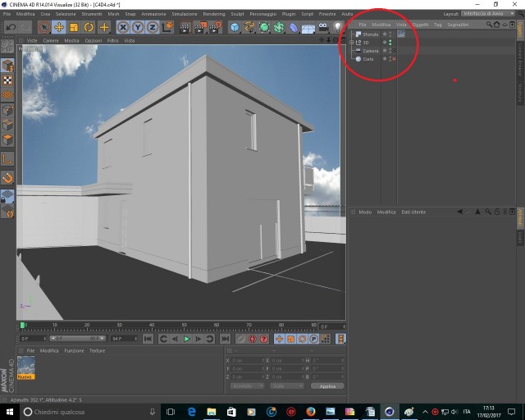The height and width of the screenshot is (420, 525).
Task: Open the Rendering menu
Action: (x=213, y=14)
